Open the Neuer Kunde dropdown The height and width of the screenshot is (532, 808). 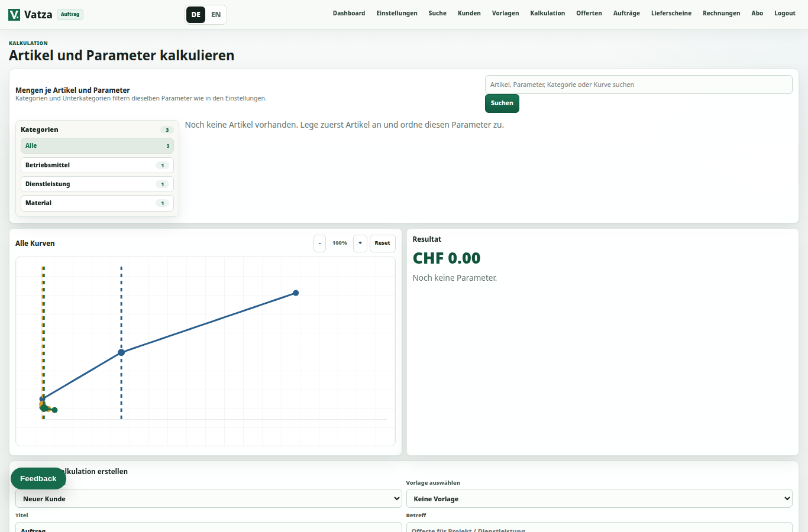point(209,498)
